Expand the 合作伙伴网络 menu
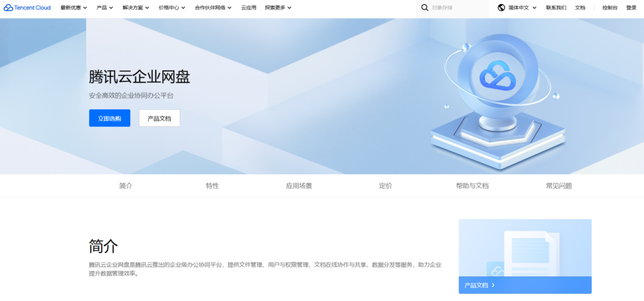The image size is (644, 301). tap(213, 8)
